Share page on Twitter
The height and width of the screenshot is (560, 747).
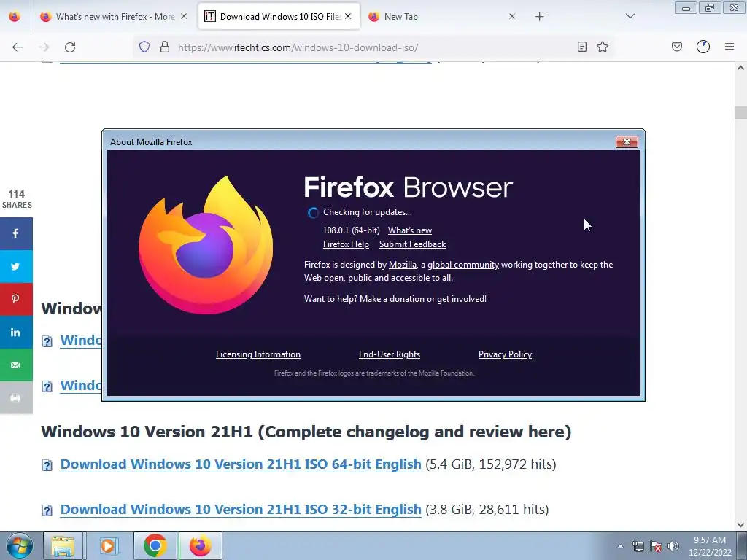click(16, 267)
